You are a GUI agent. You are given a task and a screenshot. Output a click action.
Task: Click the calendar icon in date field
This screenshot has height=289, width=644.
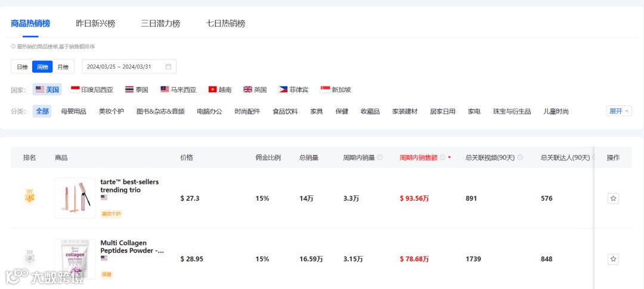(x=168, y=67)
